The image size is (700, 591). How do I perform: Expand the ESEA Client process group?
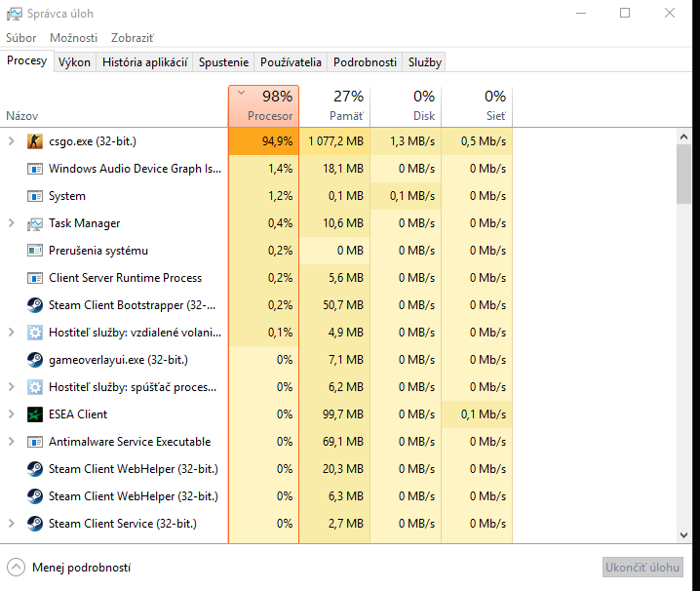coord(12,414)
